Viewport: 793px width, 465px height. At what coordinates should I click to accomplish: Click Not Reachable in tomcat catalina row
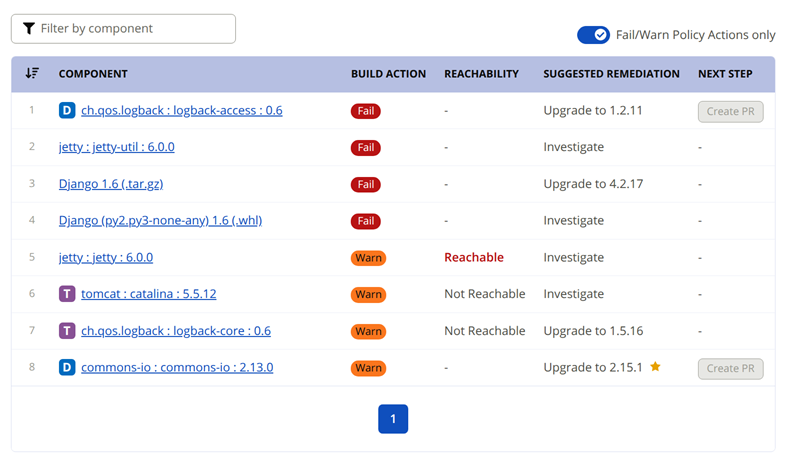point(484,294)
